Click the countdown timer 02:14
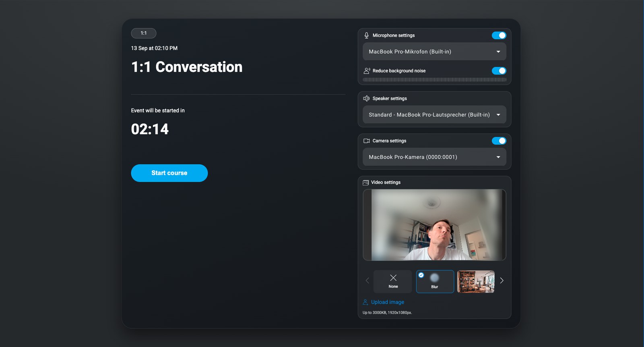This screenshot has height=347, width=644. pos(150,129)
